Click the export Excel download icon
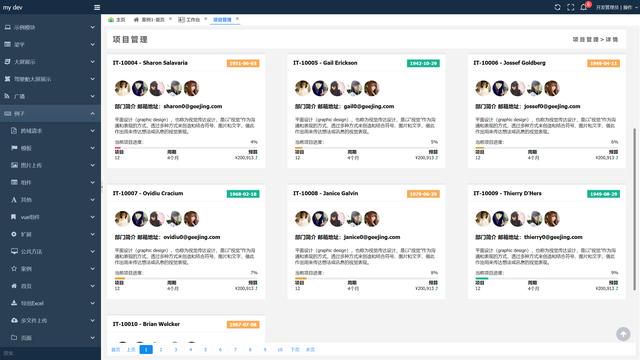 [14, 303]
